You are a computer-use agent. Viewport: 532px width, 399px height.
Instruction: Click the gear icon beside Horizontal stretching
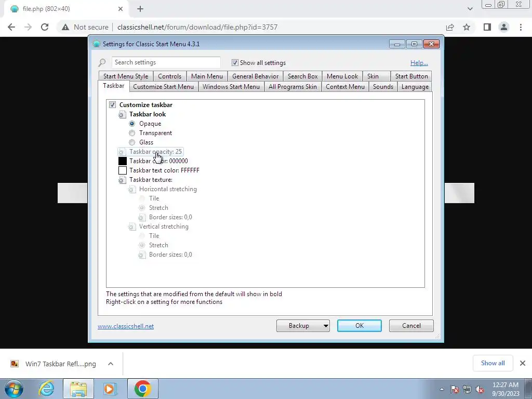point(132,189)
